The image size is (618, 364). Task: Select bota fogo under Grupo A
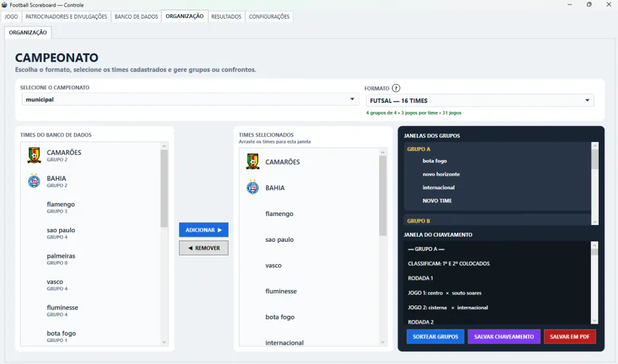[435, 161]
